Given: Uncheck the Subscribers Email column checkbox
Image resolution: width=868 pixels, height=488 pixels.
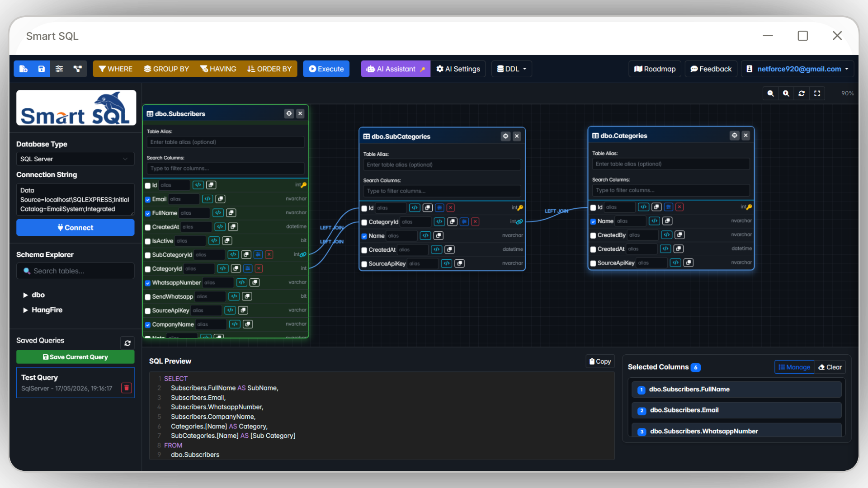Looking at the screenshot, I should [148, 199].
